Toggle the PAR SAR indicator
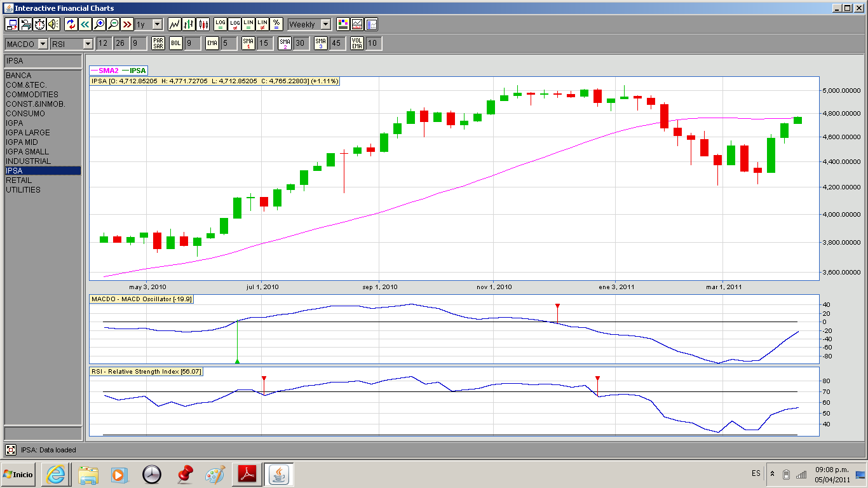Image resolution: width=868 pixels, height=488 pixels. pos(158,43)
